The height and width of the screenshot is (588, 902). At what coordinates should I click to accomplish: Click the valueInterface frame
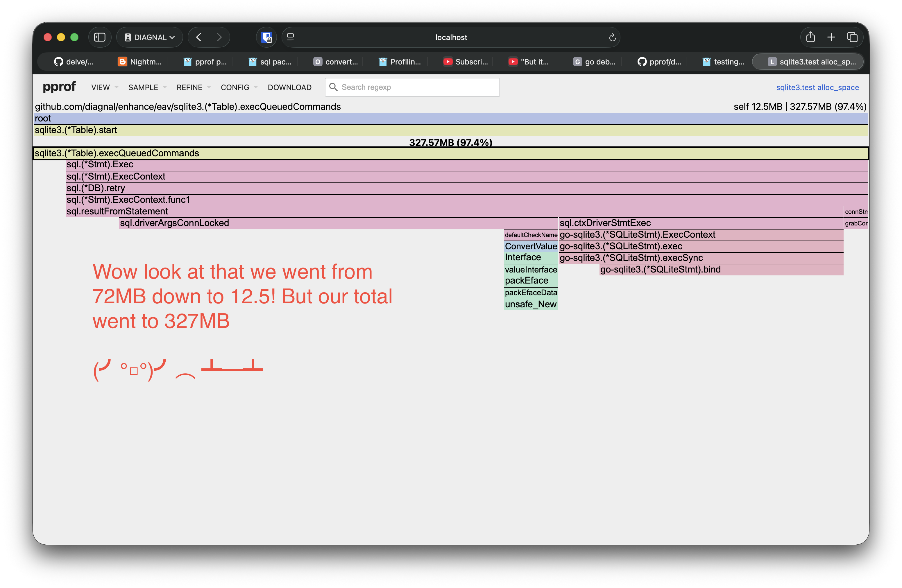tap(531, 270)
